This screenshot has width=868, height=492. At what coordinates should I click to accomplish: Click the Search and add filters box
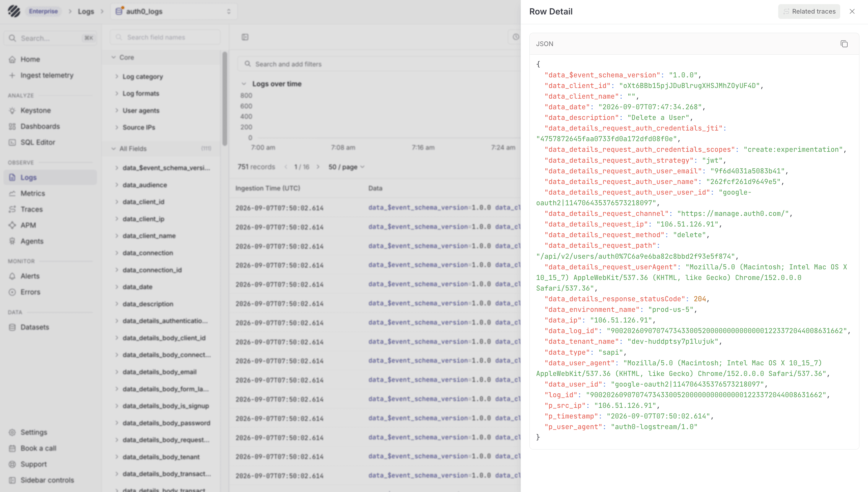(378, 64)
